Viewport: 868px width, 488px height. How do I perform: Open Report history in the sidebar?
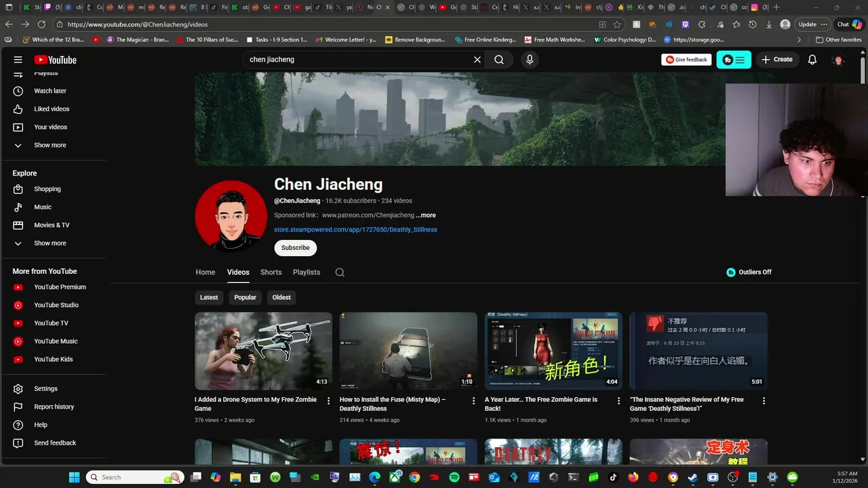[54, 407]
